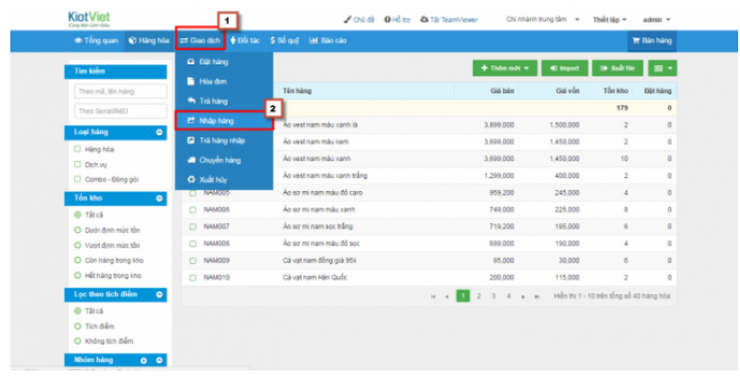Click Tải TeamViewer download link

449,20
